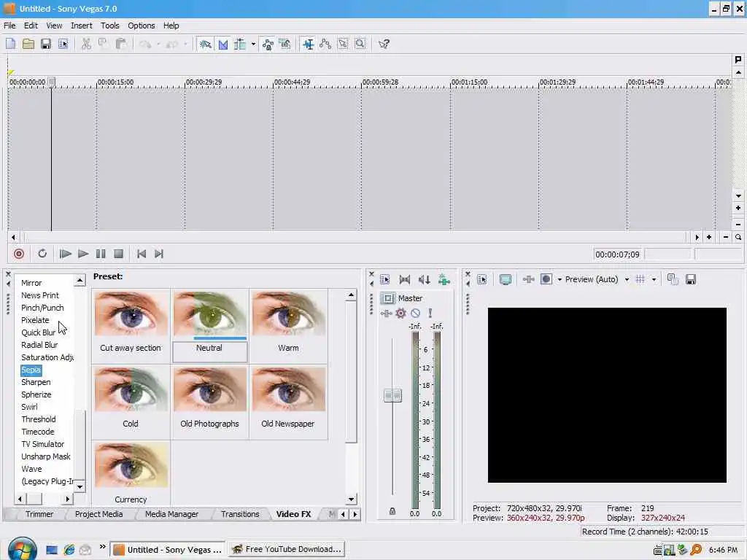Viewport: 747px width, 560px height.
Task: Show more tabs with right arrow
Action: pos(355,514)
